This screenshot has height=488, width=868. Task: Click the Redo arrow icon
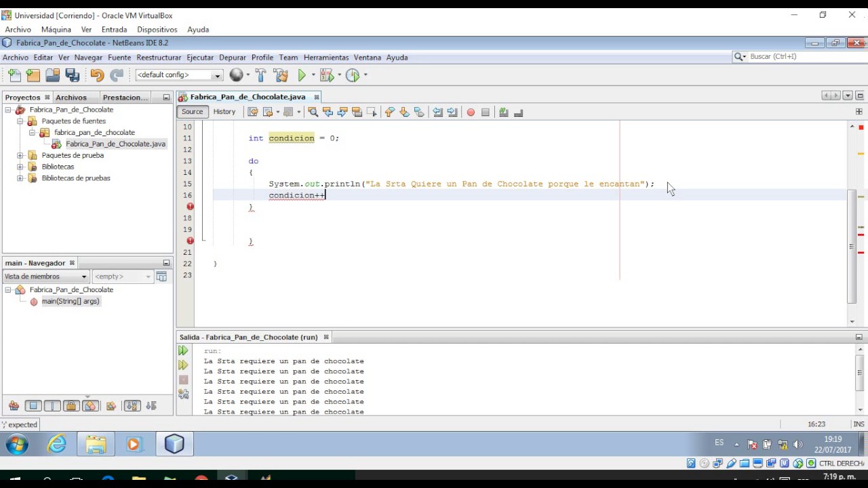tap(117, 75)
